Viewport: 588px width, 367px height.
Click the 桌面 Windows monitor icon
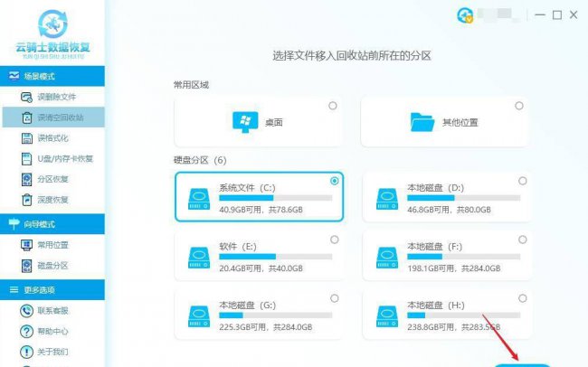(245, 122)
